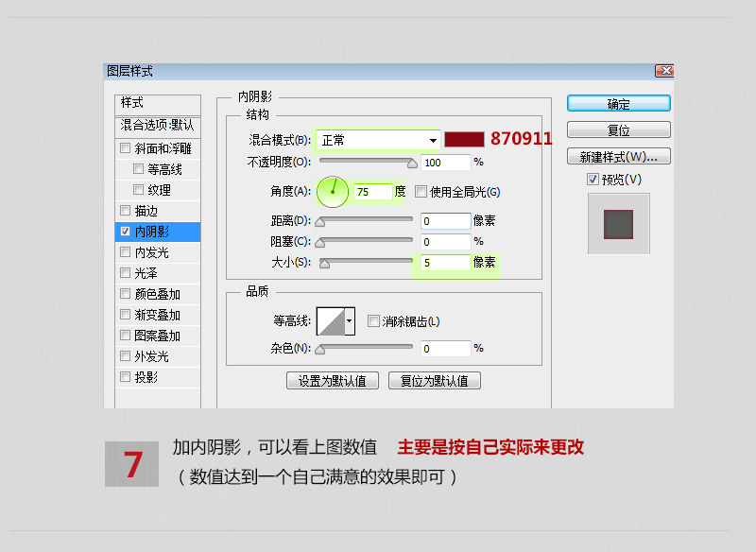Image resolution: width=756 pixels, height=552 pixels.
Task: Click the 确定 button
Action: [619, 104]
